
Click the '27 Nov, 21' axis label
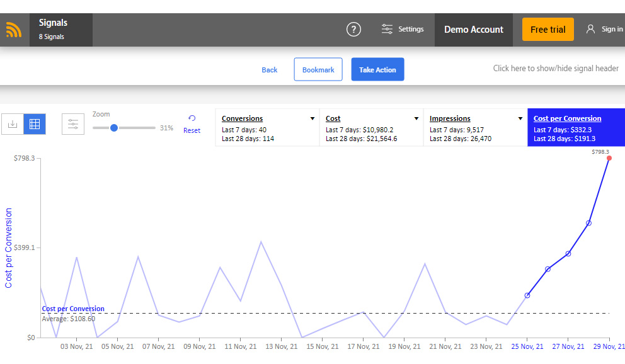click(568, 346)
